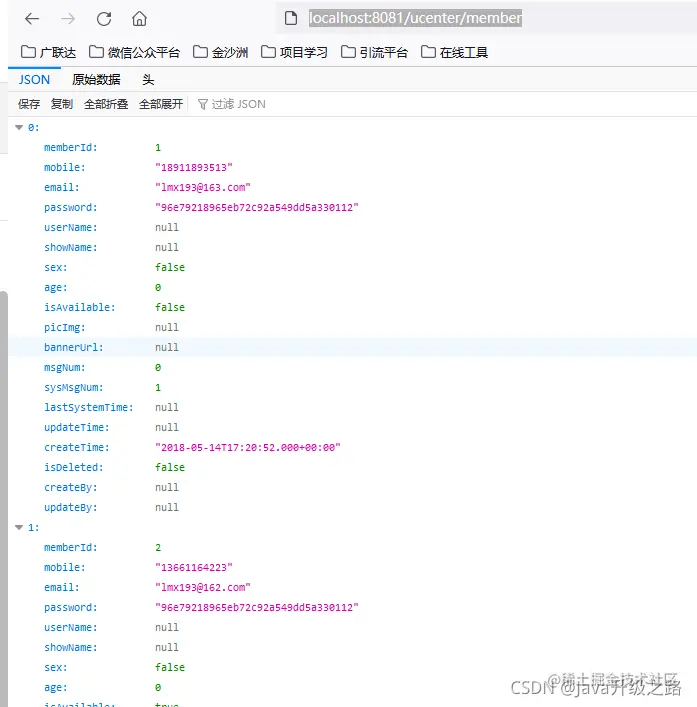Go back with the browser back arrow

[x=32, y=19]
